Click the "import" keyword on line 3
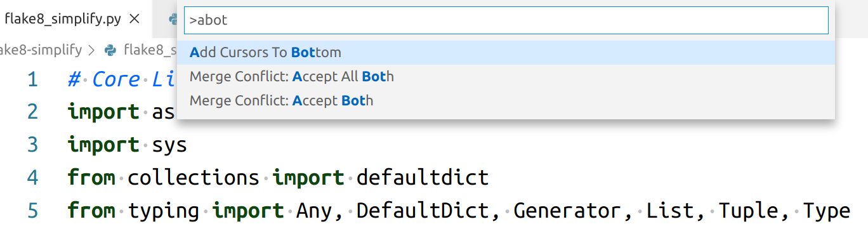The image size is (868, 231). click(103, 145)
